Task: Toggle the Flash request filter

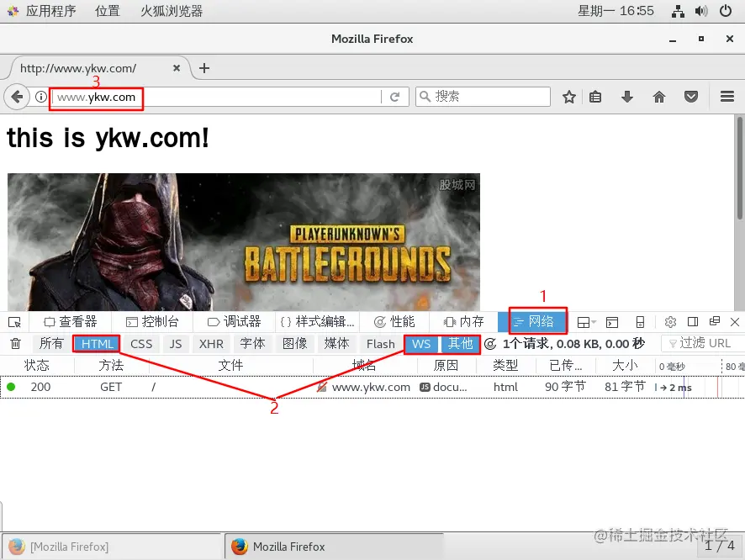Action: click(381, 344)
